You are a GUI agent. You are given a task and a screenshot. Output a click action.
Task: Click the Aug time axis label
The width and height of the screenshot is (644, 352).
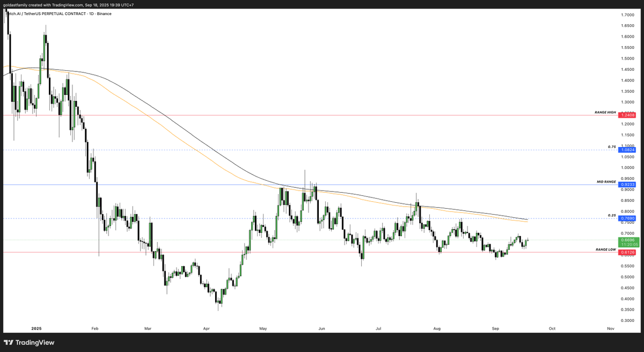436,328
